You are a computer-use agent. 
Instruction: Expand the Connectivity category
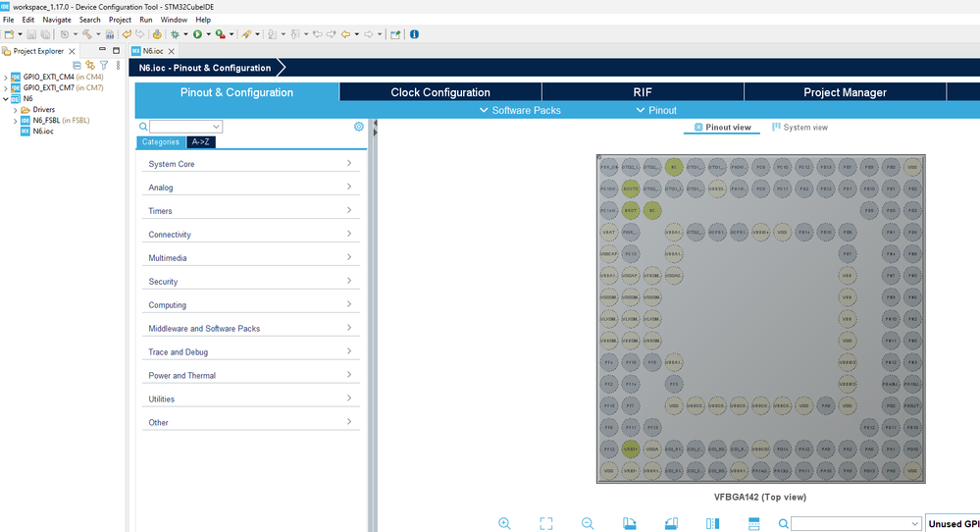click(x=250, y=235)
